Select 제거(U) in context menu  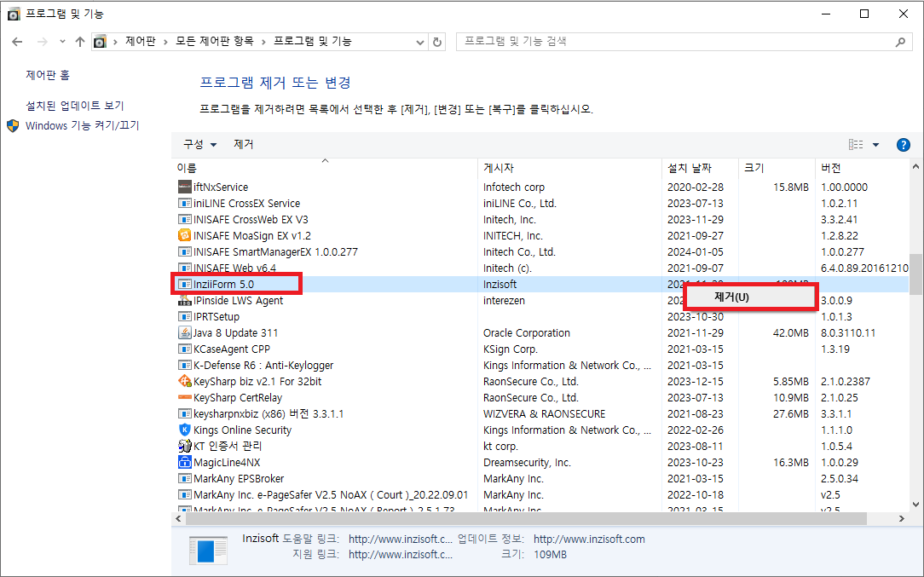(x=750, y=297)
